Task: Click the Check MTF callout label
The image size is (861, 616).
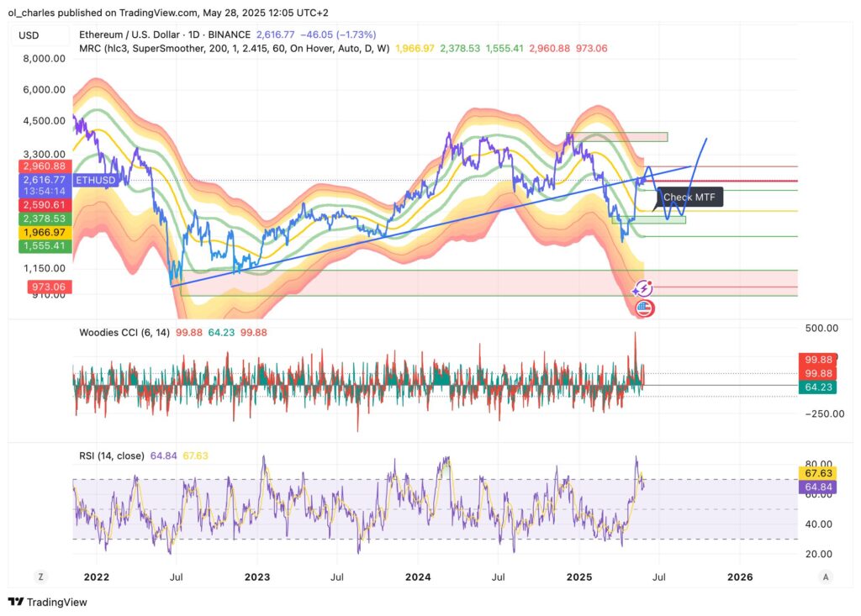Action: tap(689, 197)
